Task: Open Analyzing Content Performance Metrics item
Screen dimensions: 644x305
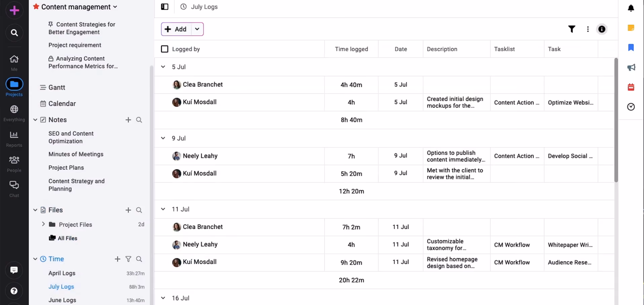Action: click(83, 62)
